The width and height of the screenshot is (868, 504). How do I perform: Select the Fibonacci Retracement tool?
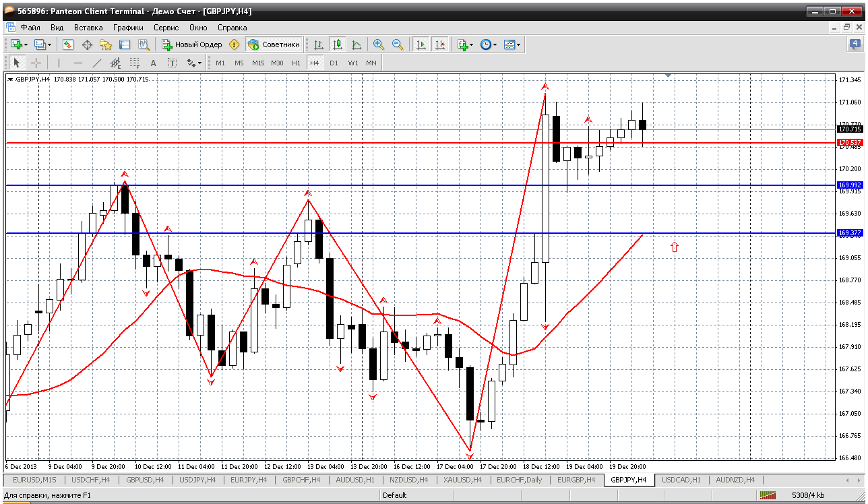click(x=134, y=63)
